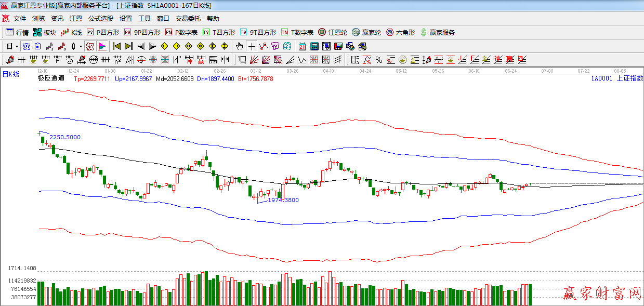Screen dimensions: 644x306
Task: Open the 江恩轮 Gann wheel tool
Action: coord(333,32)
